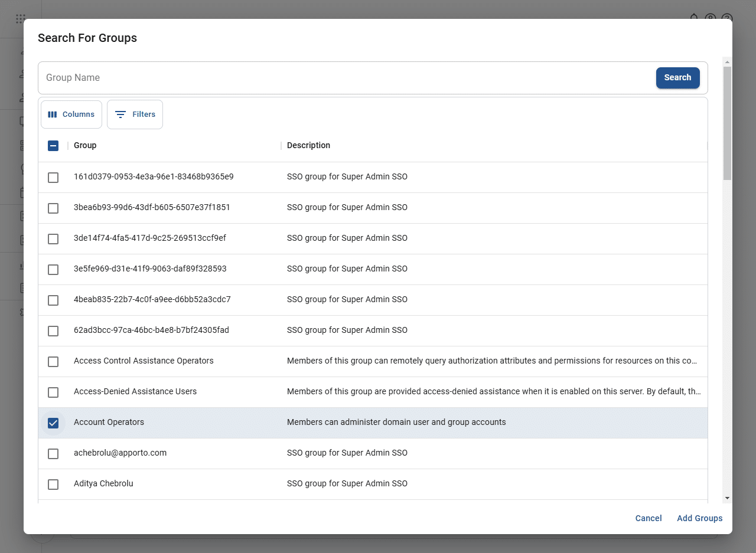Open the Columns visibility selector
This screenshot has height=553, width=756.
click(71, 114)
